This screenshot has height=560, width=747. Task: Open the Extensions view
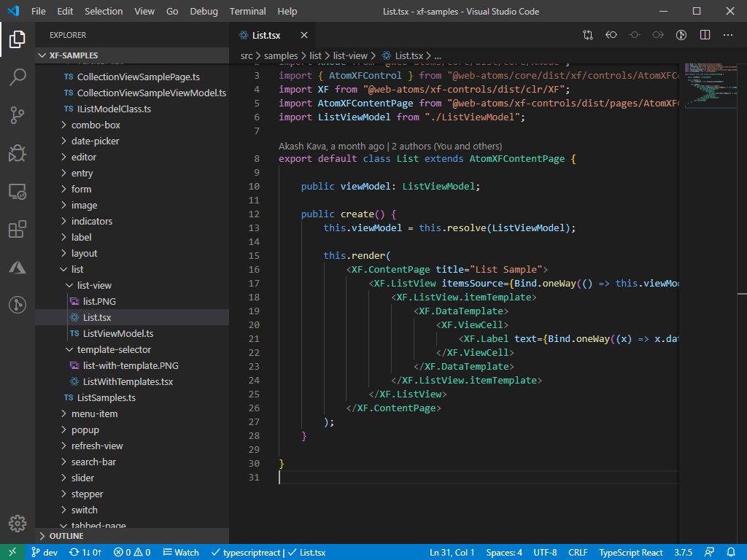point(18,230)
